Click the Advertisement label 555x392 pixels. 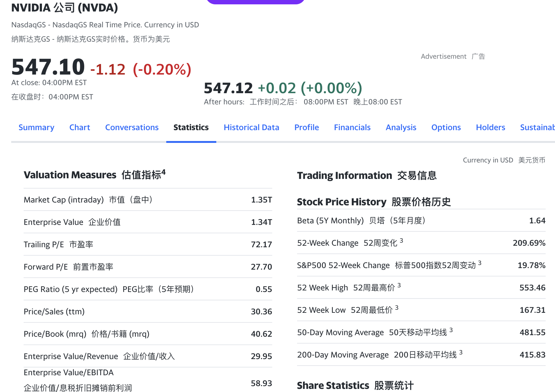tap(443, 56)
